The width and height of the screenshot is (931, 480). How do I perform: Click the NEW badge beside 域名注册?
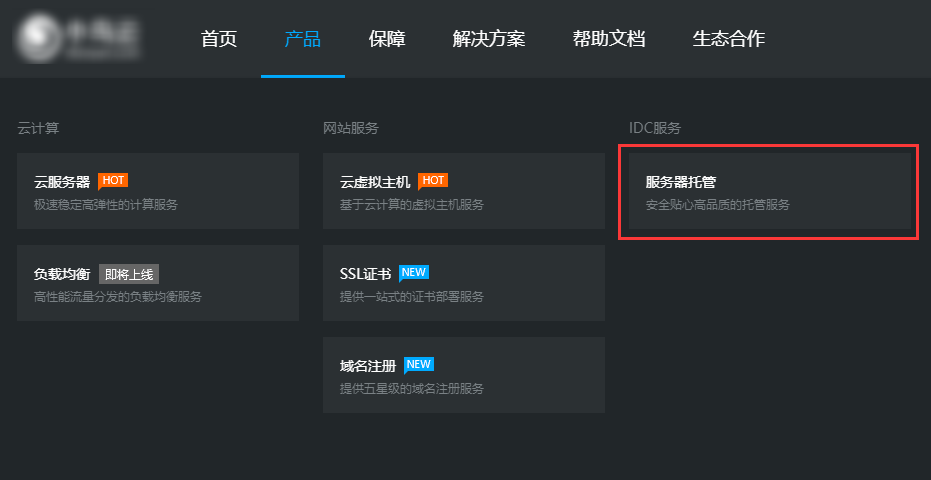point(419,364)
